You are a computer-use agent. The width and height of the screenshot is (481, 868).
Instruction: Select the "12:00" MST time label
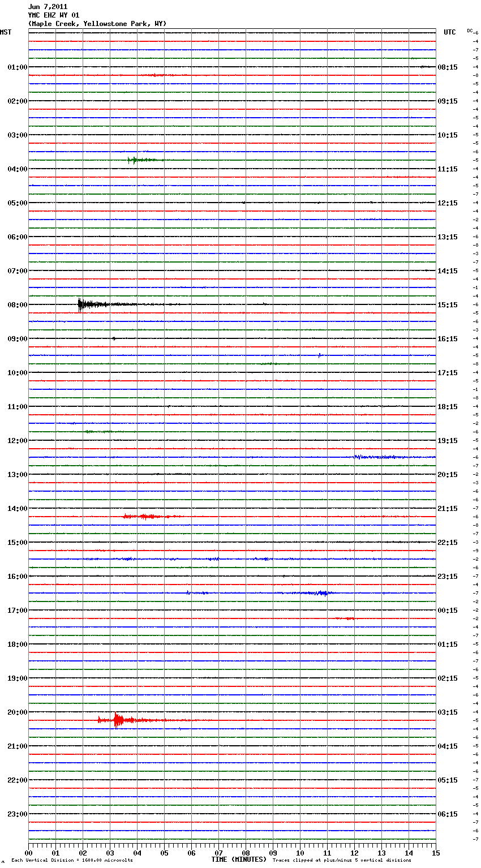tap(18, 441)
